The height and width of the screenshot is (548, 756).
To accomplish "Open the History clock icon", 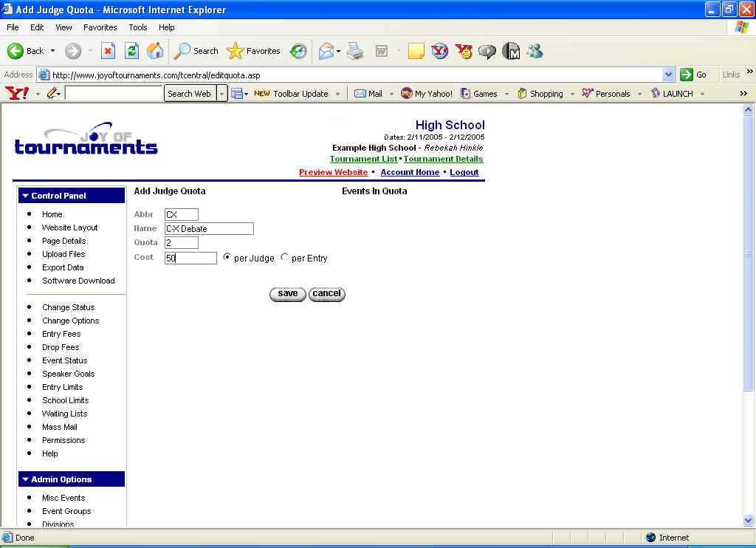I will [298, 51].
